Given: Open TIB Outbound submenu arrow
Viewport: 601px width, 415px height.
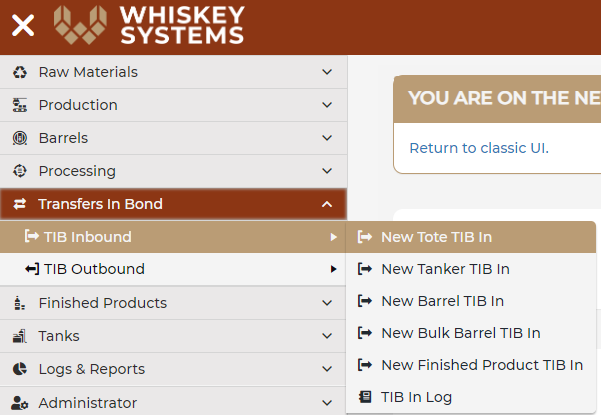Looking at the screenshot, I should [x=333, y=269].
